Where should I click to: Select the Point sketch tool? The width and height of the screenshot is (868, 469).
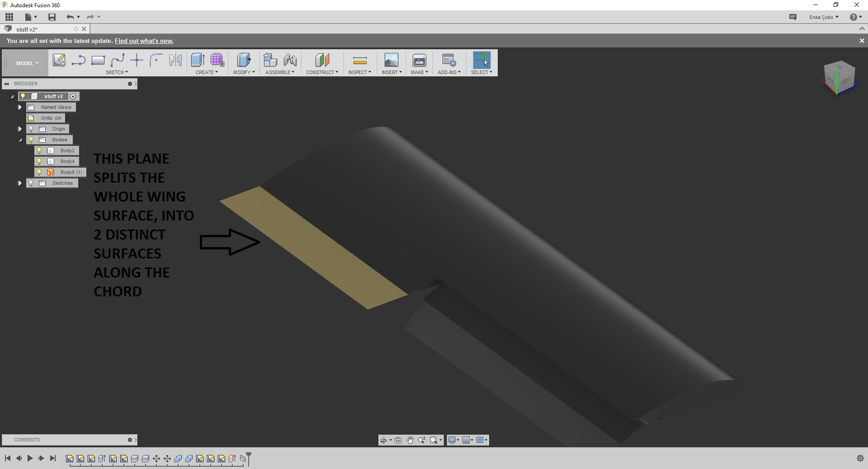click(137, 60)
